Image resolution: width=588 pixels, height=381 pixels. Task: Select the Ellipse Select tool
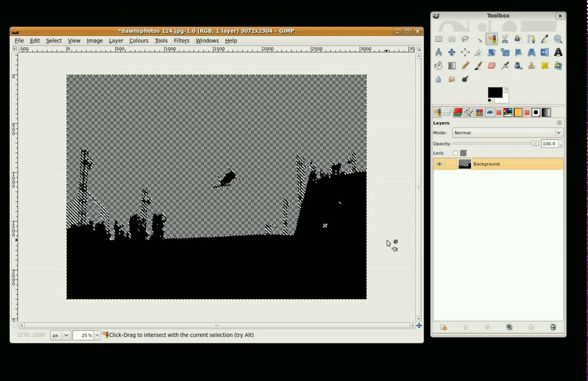451,39
